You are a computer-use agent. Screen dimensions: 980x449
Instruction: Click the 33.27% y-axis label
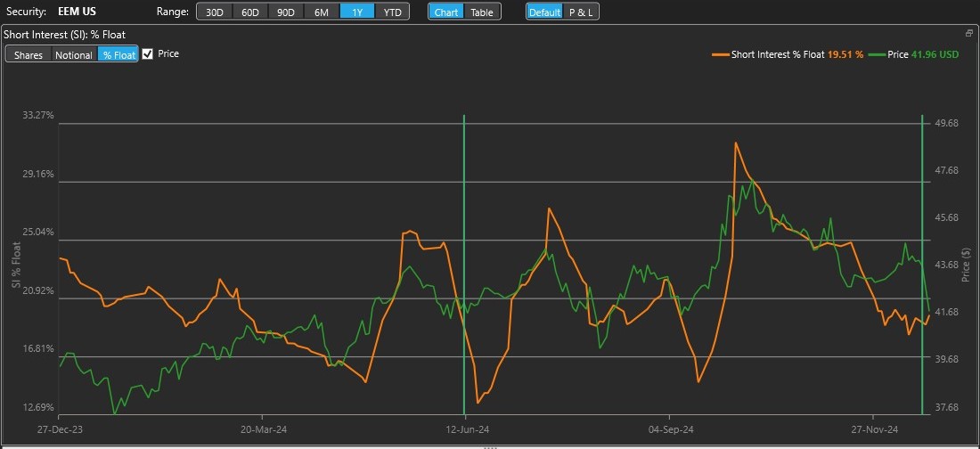[x=38, y=115]
